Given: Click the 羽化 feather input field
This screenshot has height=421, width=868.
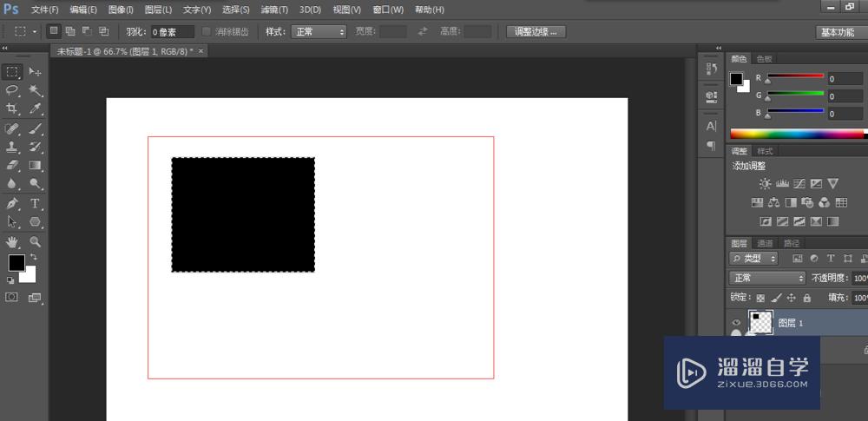Looking at the screenshot, I should tap(172, 32).
